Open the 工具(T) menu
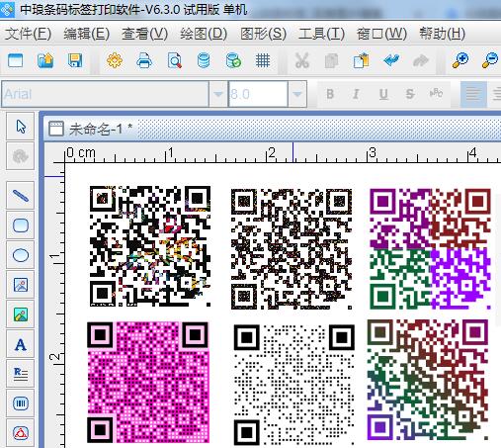 pyautogui.click(x=321, y=34)
